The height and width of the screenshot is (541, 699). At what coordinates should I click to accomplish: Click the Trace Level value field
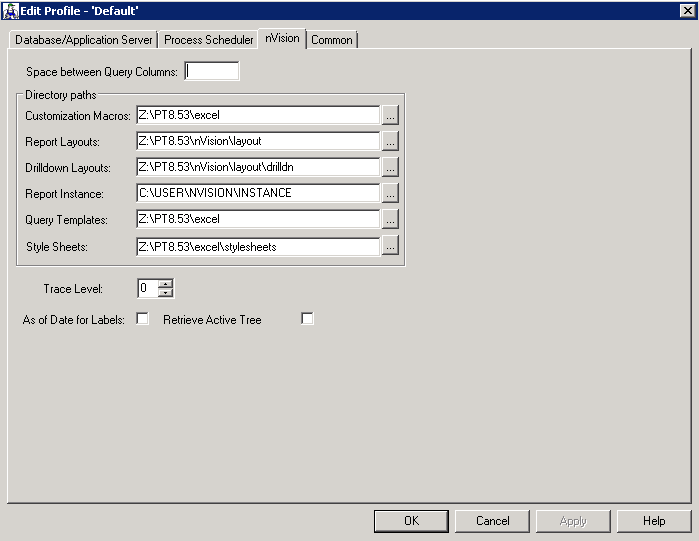click(x=148, y=288)
